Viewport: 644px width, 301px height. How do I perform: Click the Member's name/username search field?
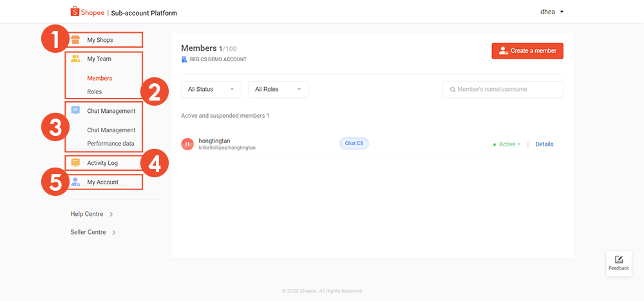pyautogui.click(x=503, y=89)
